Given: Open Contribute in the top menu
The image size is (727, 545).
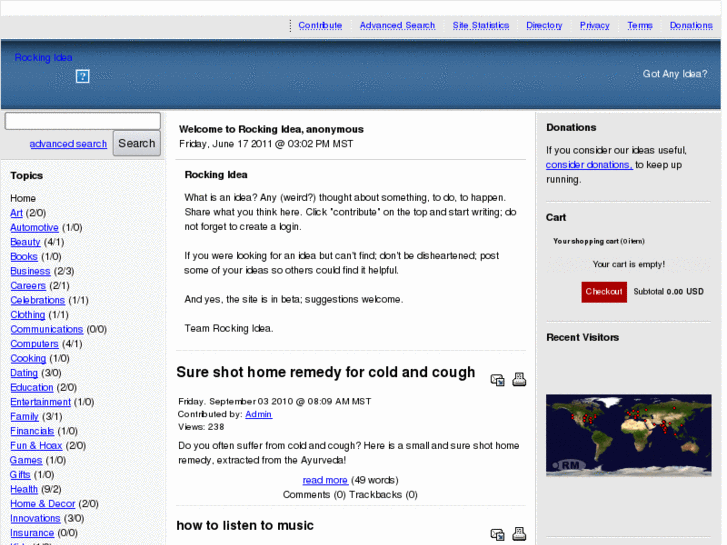Looking at the screenshot, I should [320, 26].
